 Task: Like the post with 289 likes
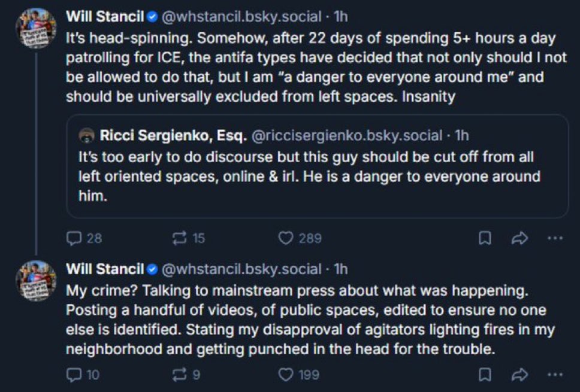286,238
